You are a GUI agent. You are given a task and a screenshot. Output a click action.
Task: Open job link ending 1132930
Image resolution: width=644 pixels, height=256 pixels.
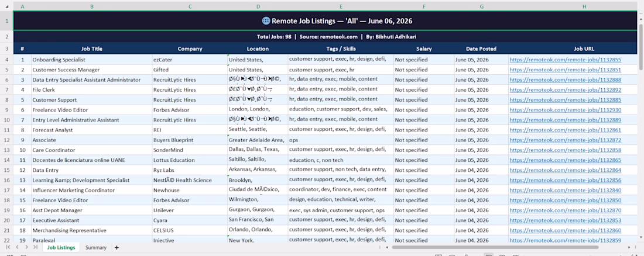pos(566,110)
